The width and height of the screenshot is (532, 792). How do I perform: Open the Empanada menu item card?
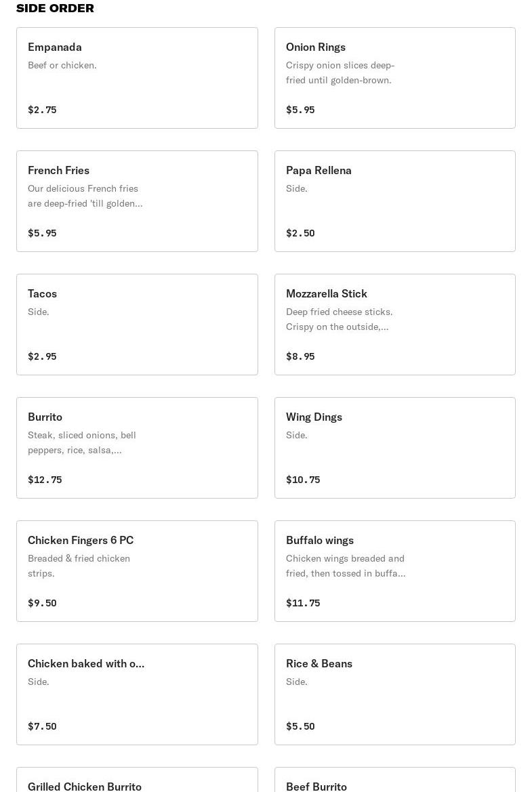pyautogui.click(x=137, y=78)
